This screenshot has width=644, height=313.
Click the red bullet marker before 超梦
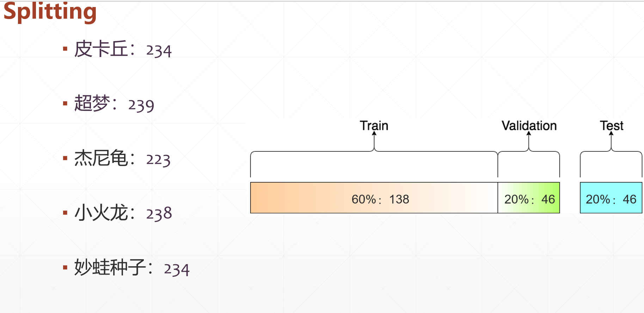coord(65,104)
